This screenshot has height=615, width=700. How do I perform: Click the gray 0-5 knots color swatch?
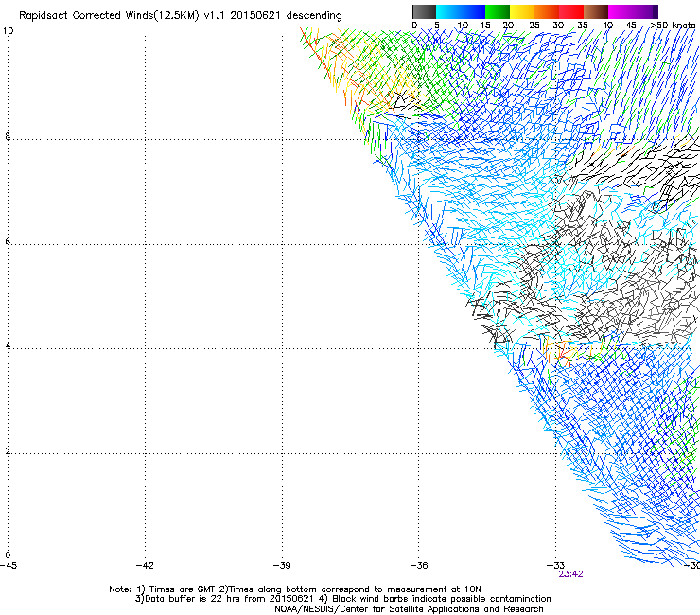click(424, 11)
